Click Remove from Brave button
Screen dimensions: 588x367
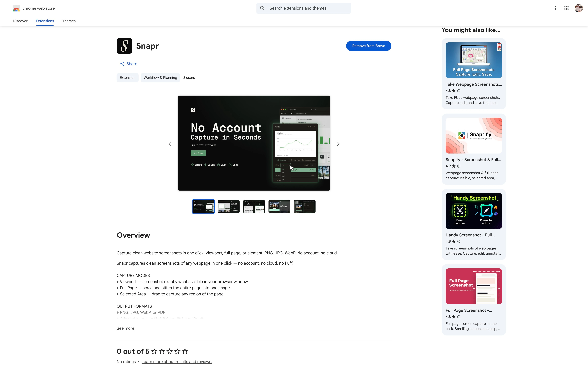click(x=368, y=46)
